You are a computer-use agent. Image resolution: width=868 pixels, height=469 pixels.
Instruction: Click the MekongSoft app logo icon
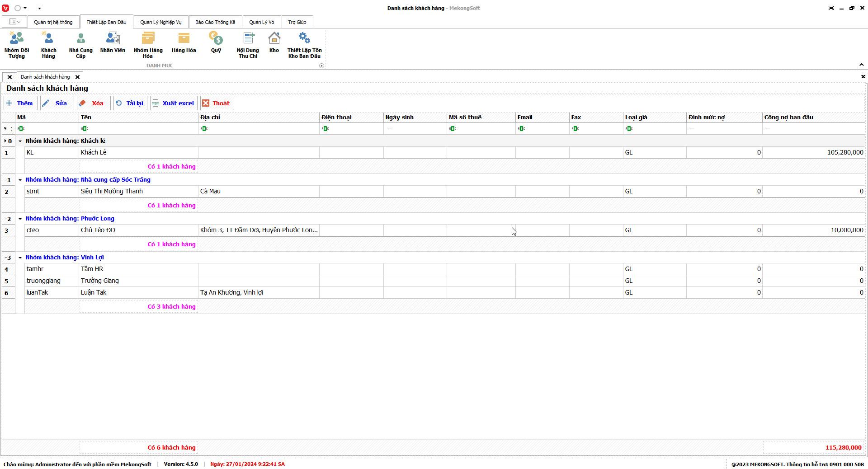[x=5, y=8]
